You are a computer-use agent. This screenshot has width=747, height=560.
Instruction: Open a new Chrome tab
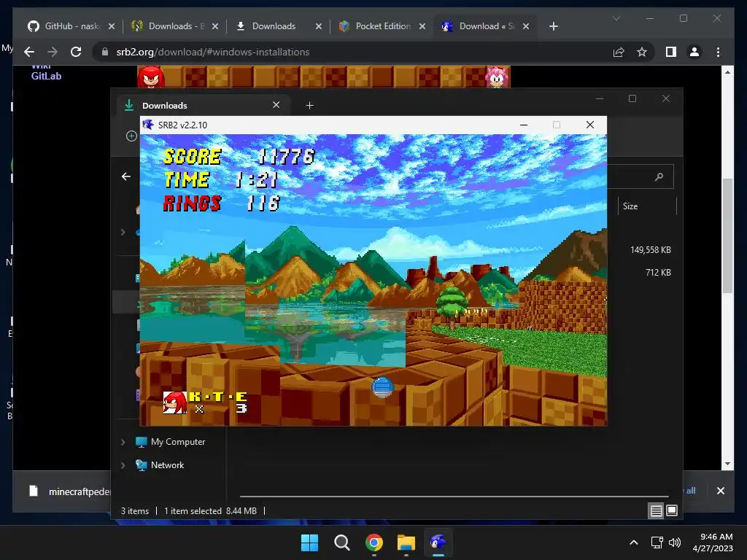(x=553, y=26)
